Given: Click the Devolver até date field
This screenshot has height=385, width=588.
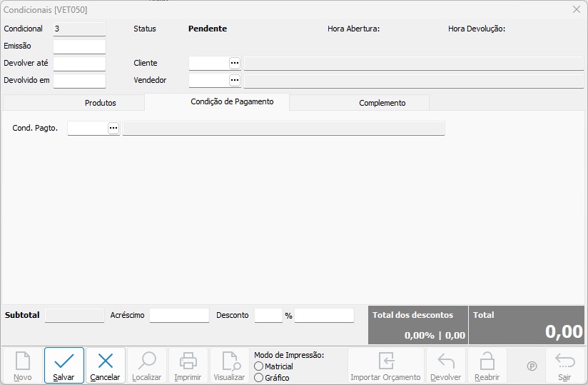Looking at the screenshot, I should coord(79,64).
